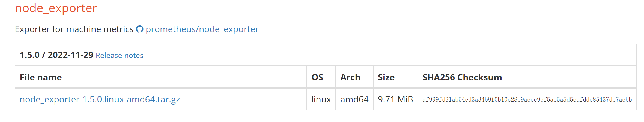Click the Size column header
644x122 pixels.
click(x=386, y=77)
